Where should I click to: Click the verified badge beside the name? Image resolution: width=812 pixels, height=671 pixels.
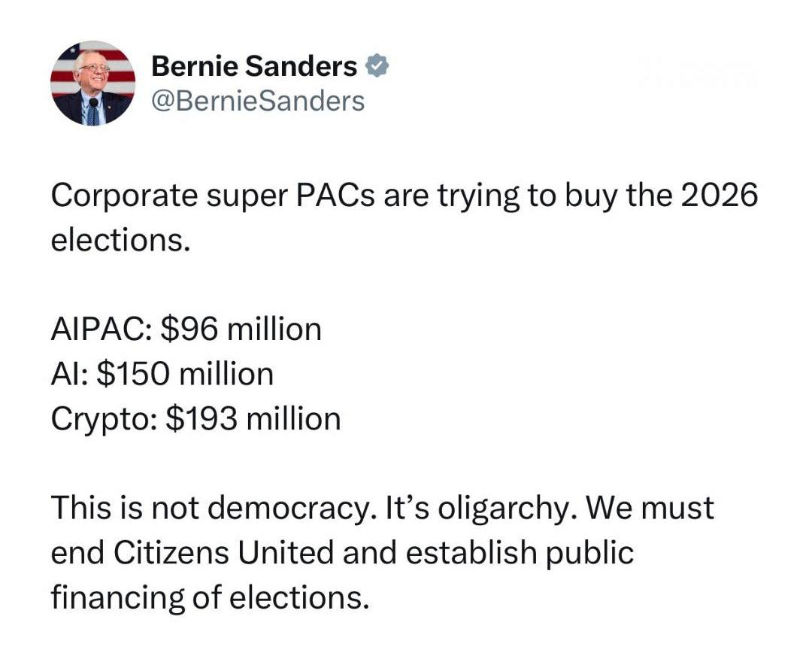pyautogui.click(x=376, y=67)
